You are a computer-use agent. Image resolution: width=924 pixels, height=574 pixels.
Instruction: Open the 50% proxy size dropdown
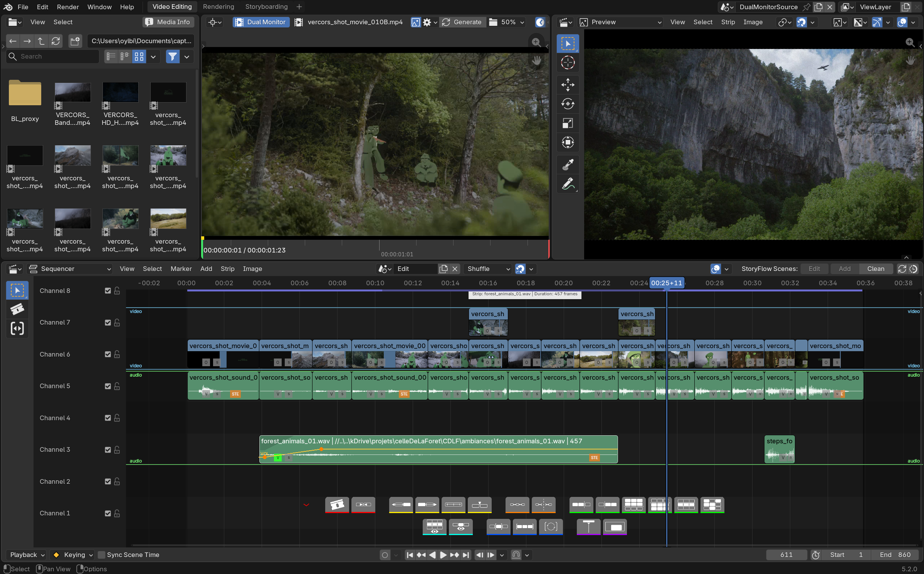coord(507,22)
